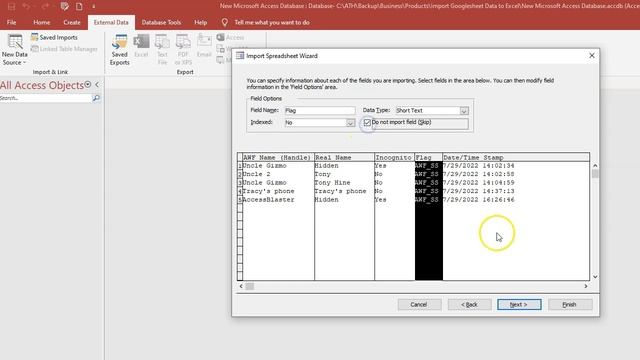Click the search magnifier in navigation pane
Screen dimensions: 640x360
pyautogui.click(x=96, y=98)
